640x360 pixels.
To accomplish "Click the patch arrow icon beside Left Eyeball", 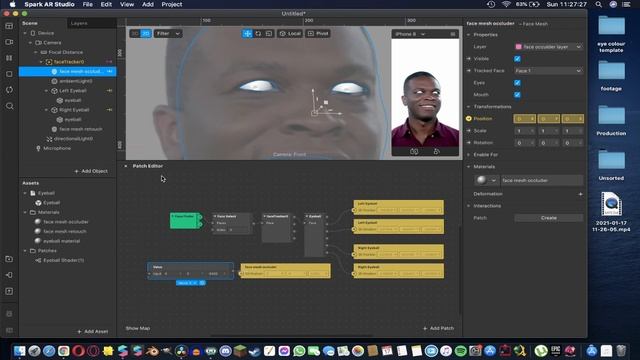I will pos(109,91).
